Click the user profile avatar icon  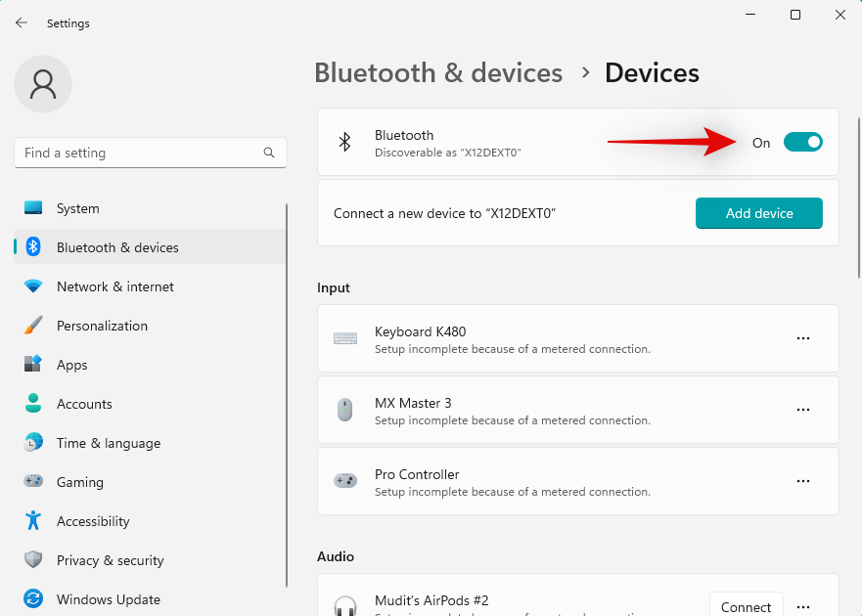[x=43, y=84]
